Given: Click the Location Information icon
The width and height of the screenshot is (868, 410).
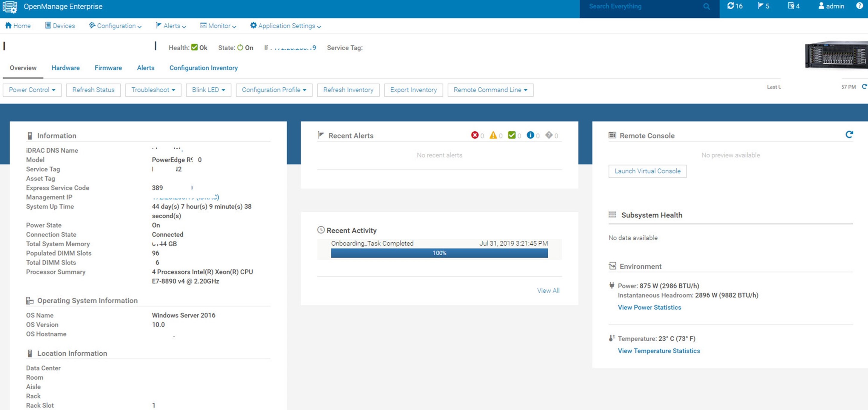Looking at the screenshot, I should click(30, 353).
